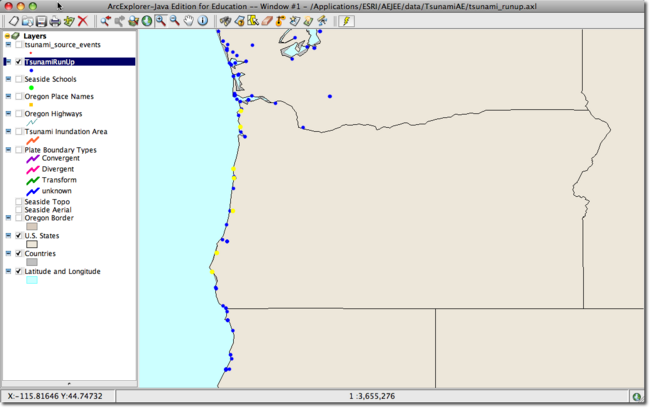The width and height of the screenshot is (650, 408).
Task: Click the Save project disk icon
Action: [41, 21]
